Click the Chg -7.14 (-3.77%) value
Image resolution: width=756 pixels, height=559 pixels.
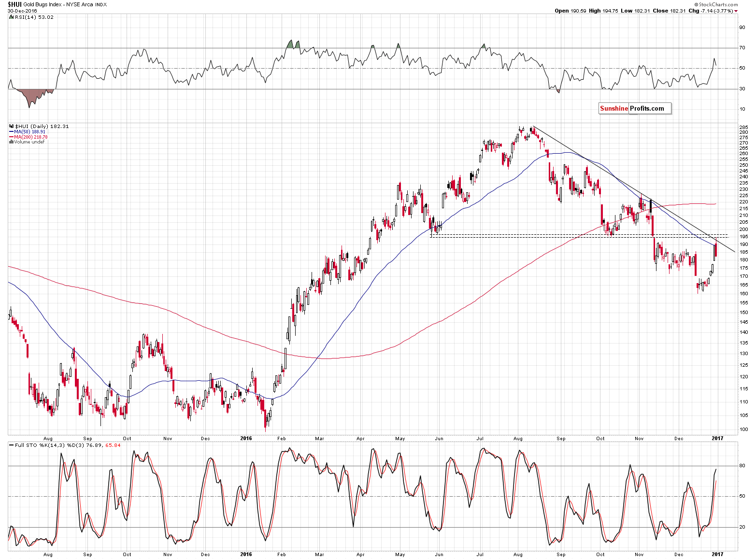(x=710, y=11)
